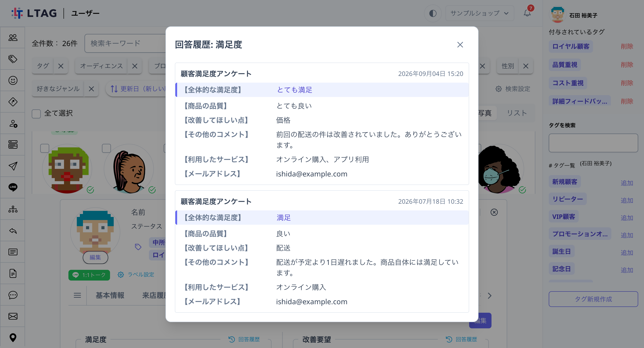Open 検索設定 settings
Viewport: 644px width, 348px height.
pos(513,89)
